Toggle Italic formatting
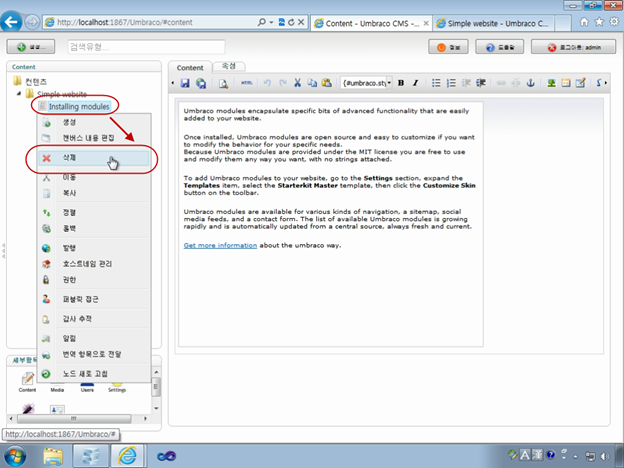 tap(415, 83)
